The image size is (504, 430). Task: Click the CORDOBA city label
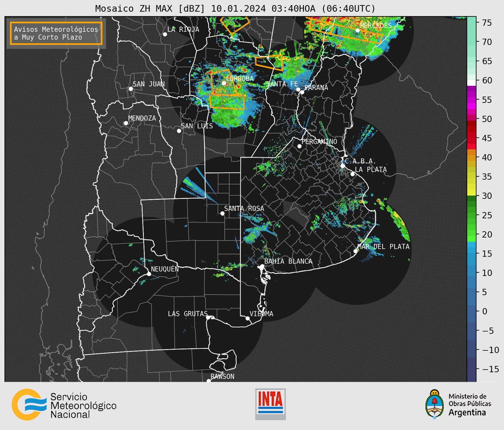(x=240, y=79)
